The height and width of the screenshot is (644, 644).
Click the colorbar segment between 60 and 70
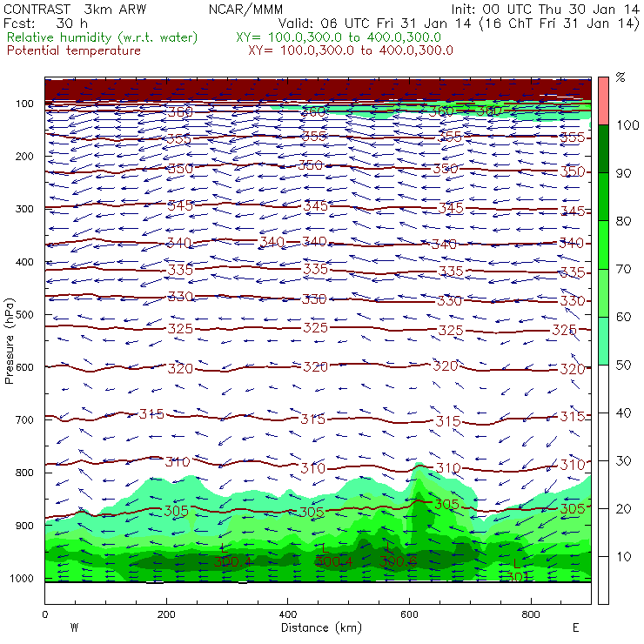(603, 292)
